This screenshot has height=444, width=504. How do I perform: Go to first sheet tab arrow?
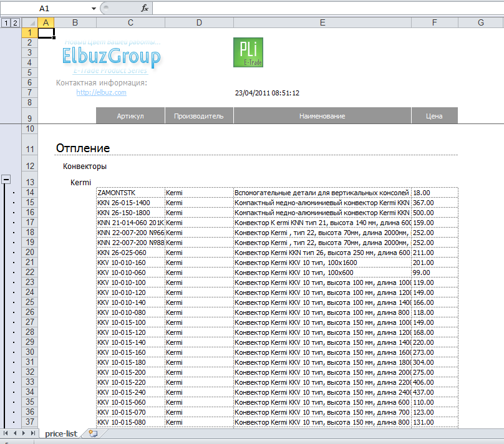point(6,433)
